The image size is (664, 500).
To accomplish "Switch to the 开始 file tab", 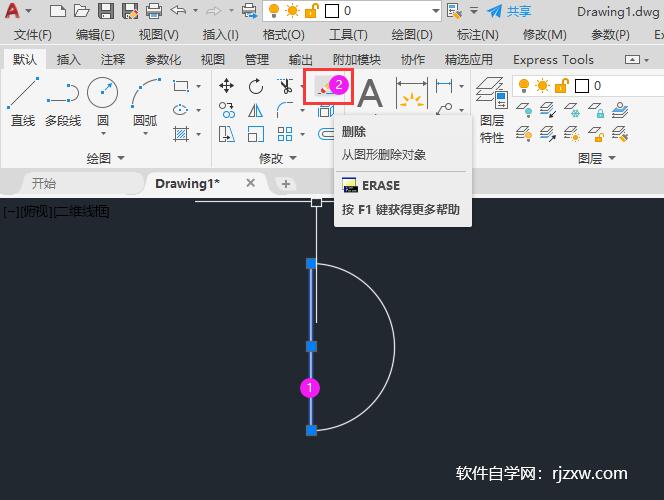I will (44, 183).
